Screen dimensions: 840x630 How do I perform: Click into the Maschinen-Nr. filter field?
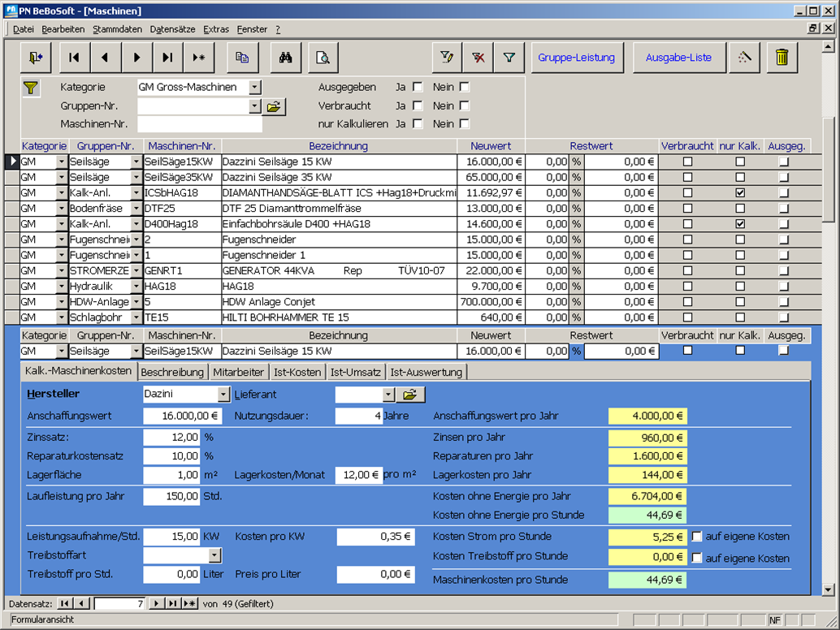tap(200, 124)
